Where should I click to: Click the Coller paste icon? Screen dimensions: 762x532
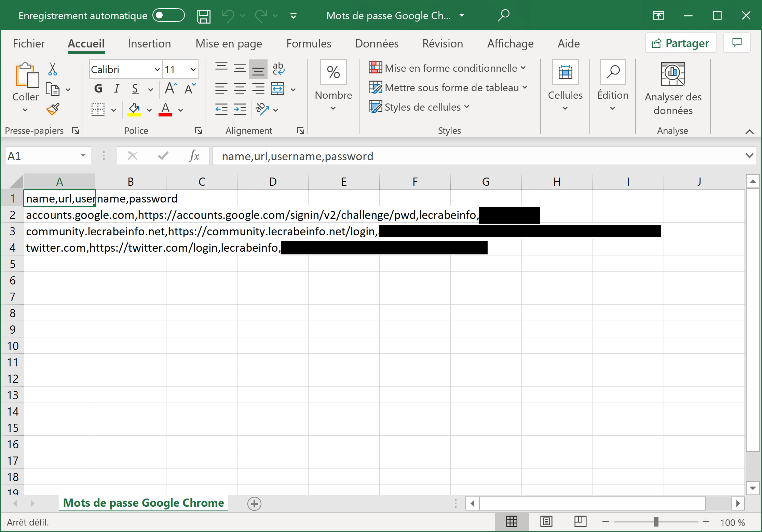27,75
